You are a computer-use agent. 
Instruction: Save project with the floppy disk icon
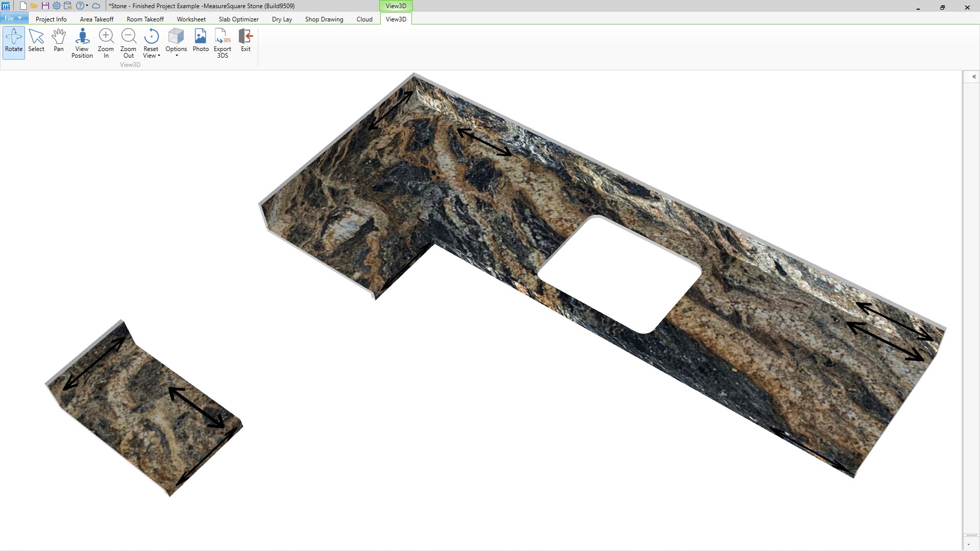pos(45,6)
